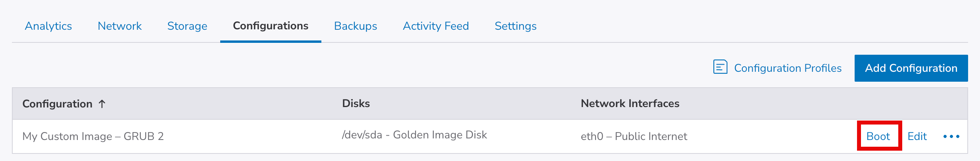Open the Backups tab
980x161 pixels.
pyautogui.click(x=355, y=26)
